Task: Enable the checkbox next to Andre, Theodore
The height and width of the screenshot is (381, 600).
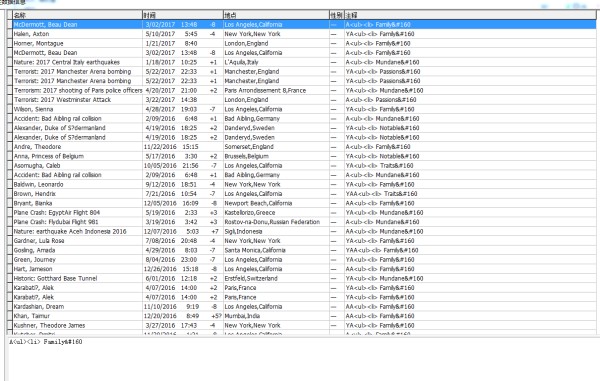Action: (10, 147)
